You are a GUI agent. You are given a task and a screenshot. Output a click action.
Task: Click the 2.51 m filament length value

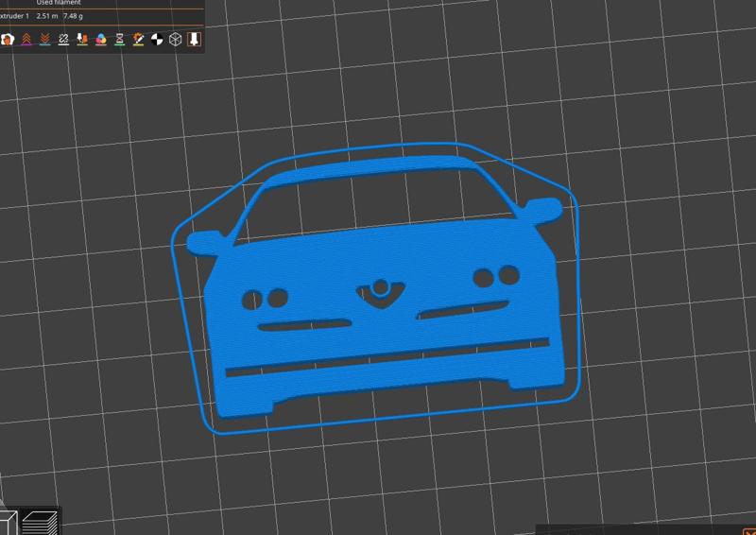47,16
